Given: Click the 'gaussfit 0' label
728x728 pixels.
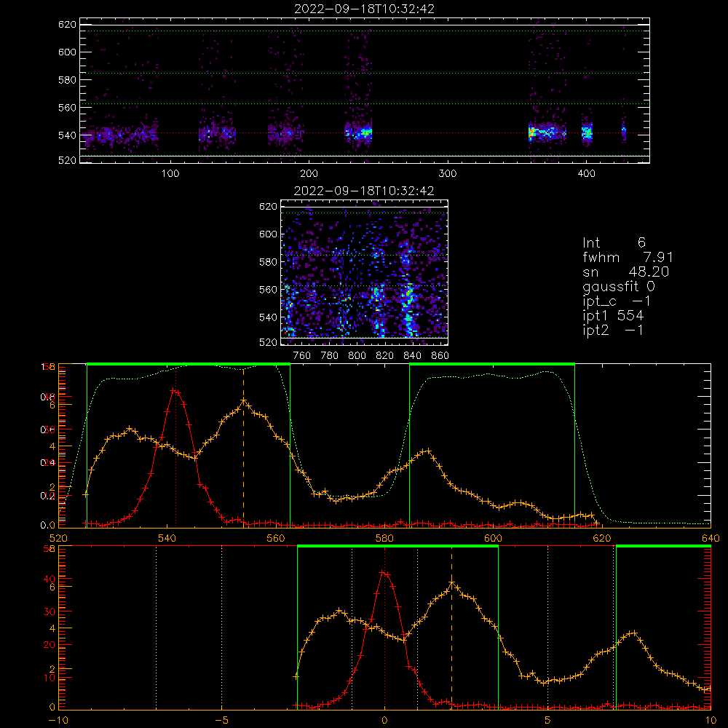Looking at the screenshot, I should point(619,286).
